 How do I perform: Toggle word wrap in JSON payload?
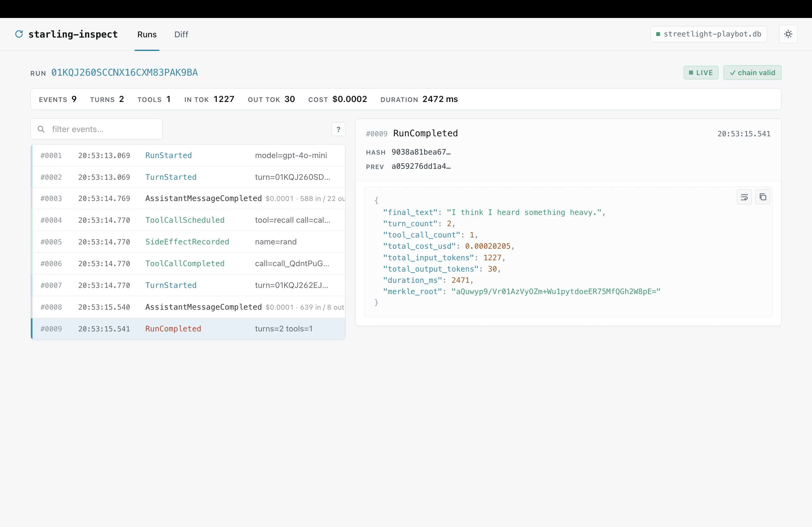pos(744,197)
